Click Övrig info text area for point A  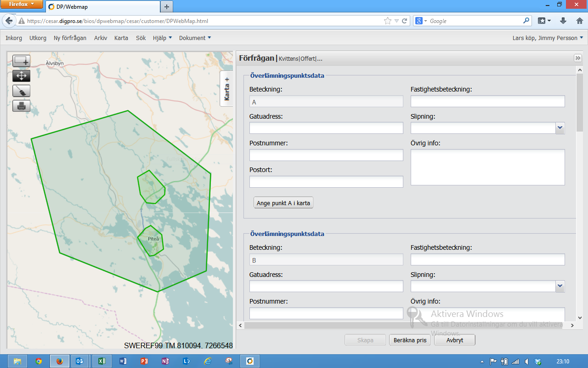tap(487, 167)
